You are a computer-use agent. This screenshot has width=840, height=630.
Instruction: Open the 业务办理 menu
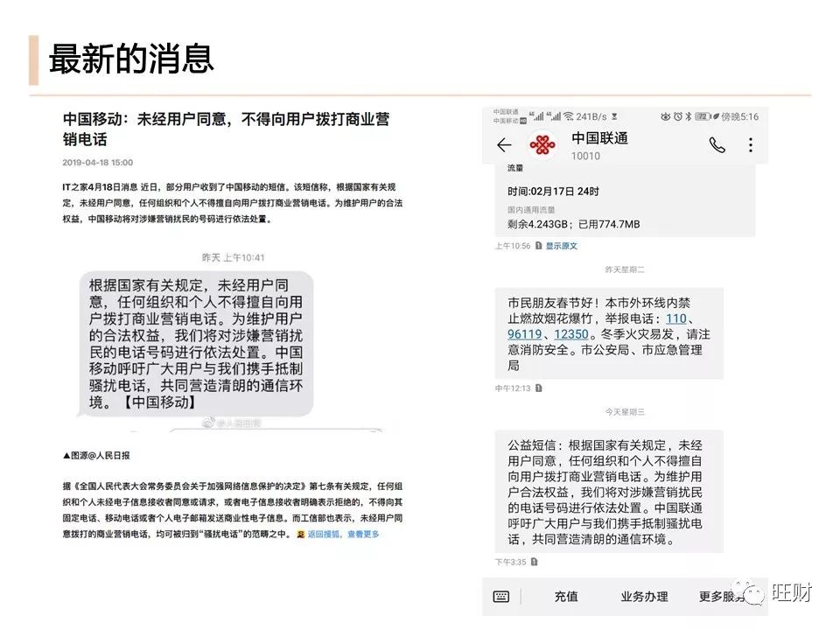[x=645, y=596]
